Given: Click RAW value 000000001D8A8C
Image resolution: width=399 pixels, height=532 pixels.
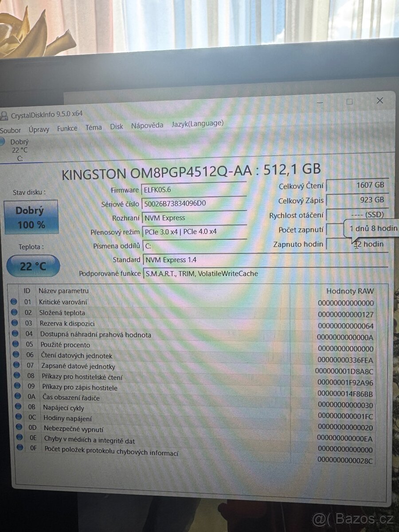Looking at the screenshot, I should point(344,371).
